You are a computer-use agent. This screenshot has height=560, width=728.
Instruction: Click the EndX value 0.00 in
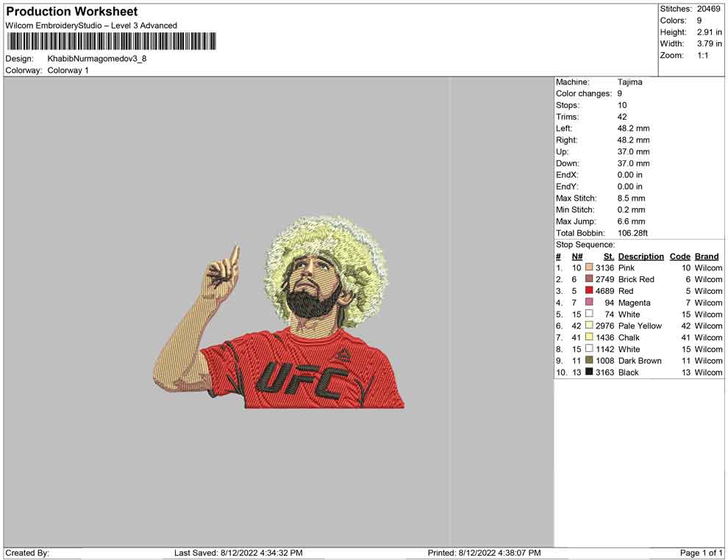coord(630,175)
